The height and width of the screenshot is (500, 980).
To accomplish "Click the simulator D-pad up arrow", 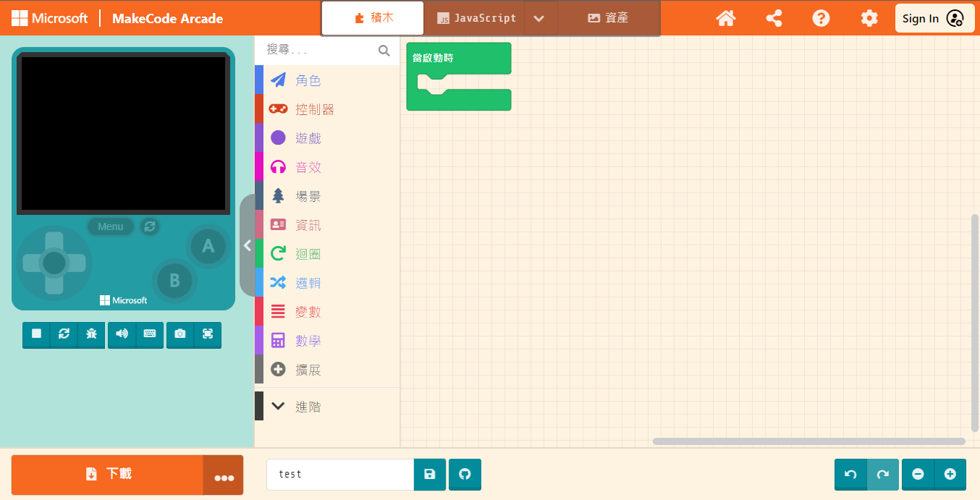I will pyautogui.click(x=54, y=240).
